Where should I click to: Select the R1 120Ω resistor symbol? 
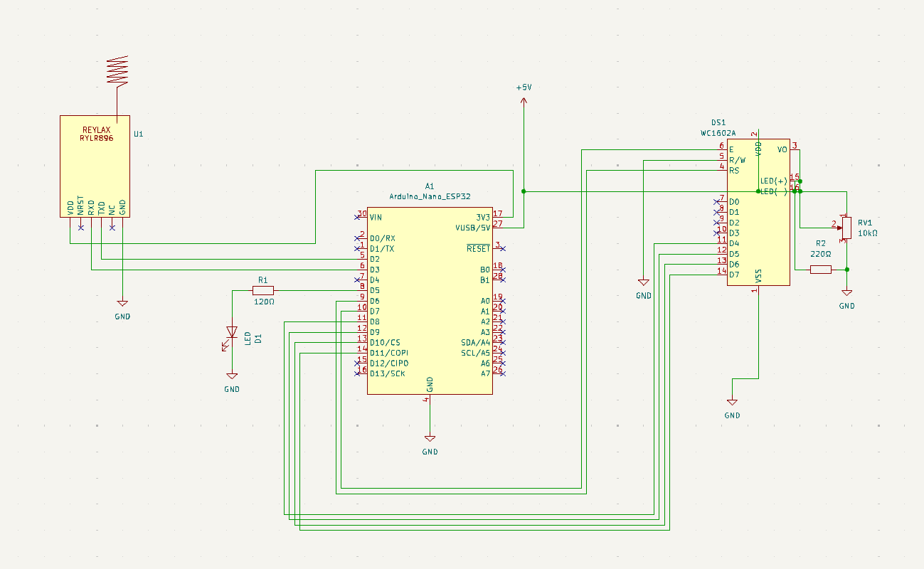[263, 290]
